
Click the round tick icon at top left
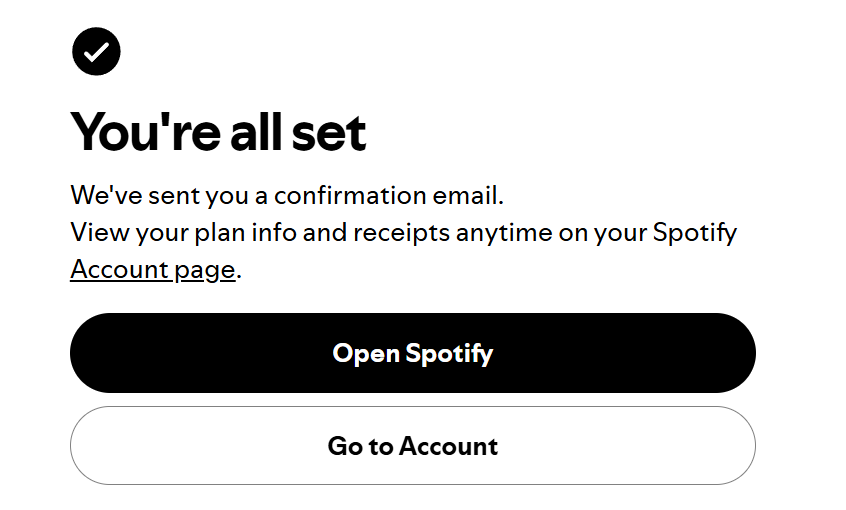tap(96, 51)
